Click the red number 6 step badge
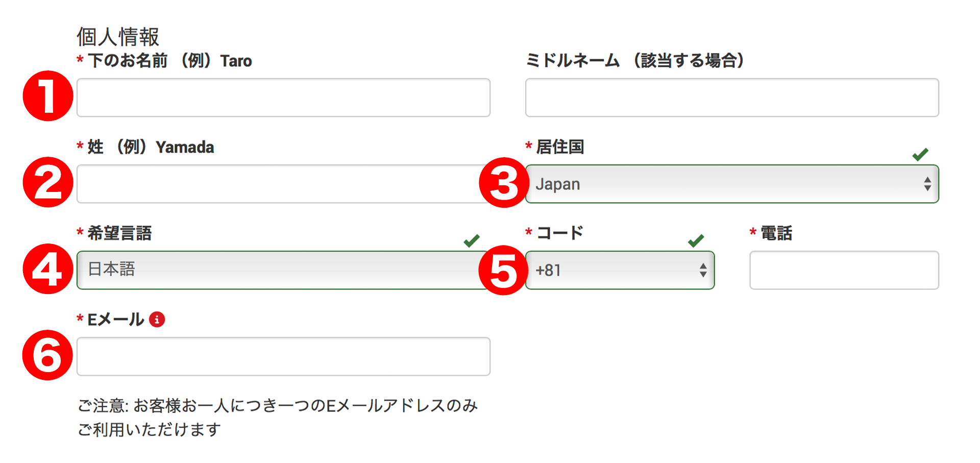 point(47,355)
